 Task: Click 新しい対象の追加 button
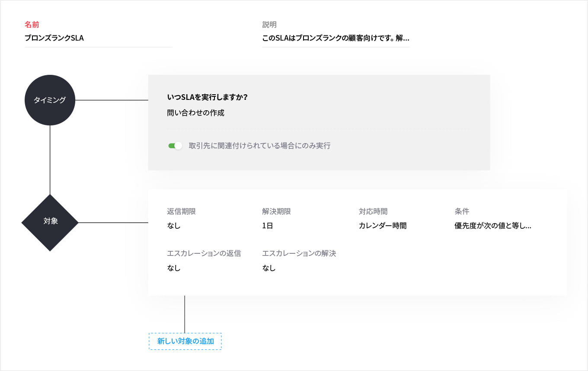(x=185, y=341)
